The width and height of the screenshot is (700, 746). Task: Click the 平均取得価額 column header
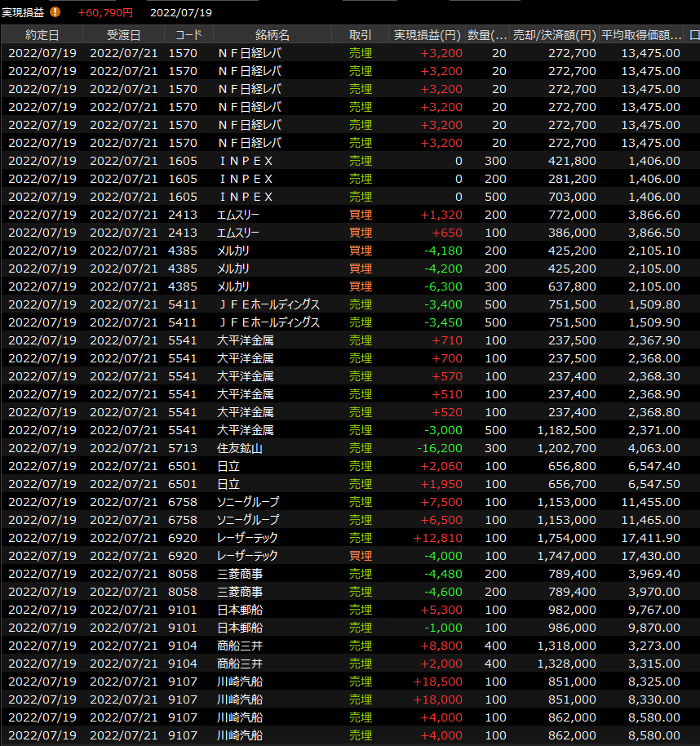click(641, 35)
